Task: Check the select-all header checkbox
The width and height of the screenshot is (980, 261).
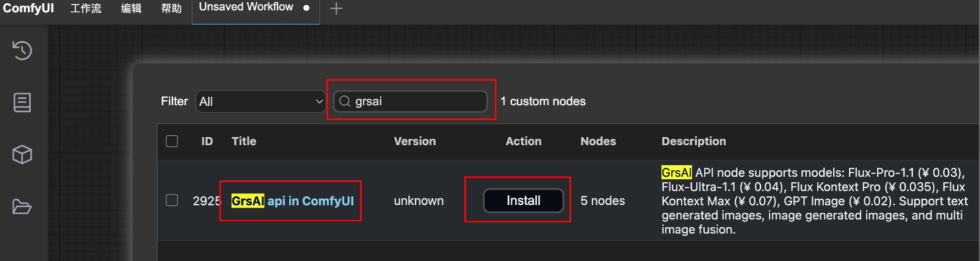Action: click(172, 141)
